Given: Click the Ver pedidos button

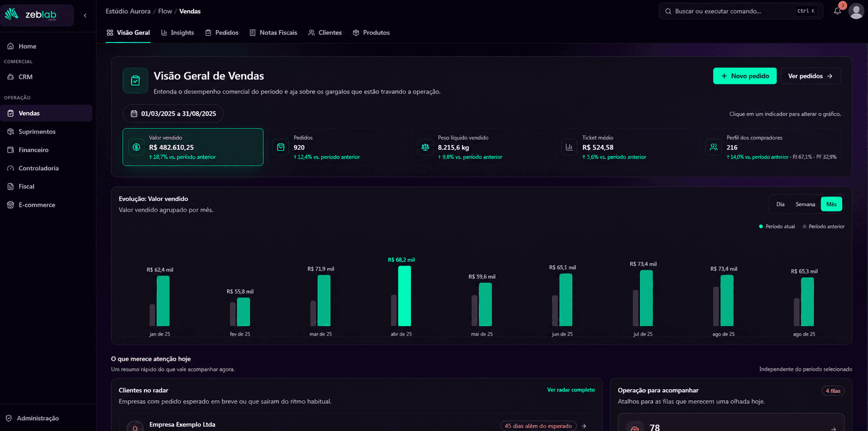Looking at the screenshot, I should [x=810, y=76].
